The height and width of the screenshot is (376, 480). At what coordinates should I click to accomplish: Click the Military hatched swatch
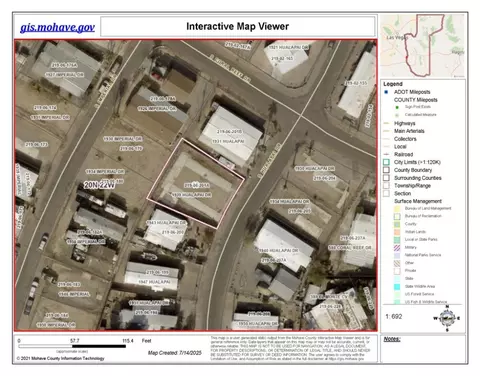click(x=397, y=247)
